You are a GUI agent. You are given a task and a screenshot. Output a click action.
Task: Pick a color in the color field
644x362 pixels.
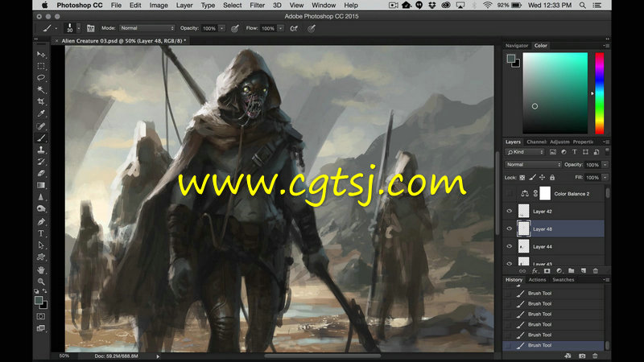tap(555, 93)
